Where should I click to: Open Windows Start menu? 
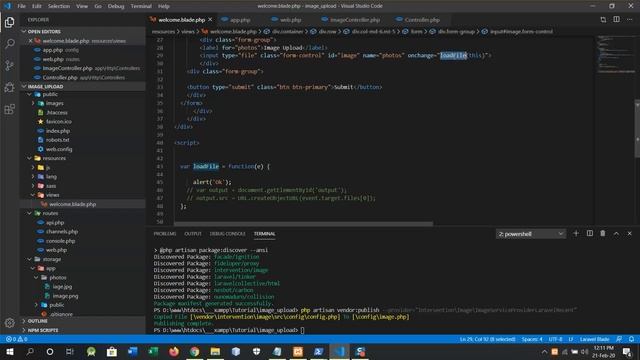click(9, 352)
